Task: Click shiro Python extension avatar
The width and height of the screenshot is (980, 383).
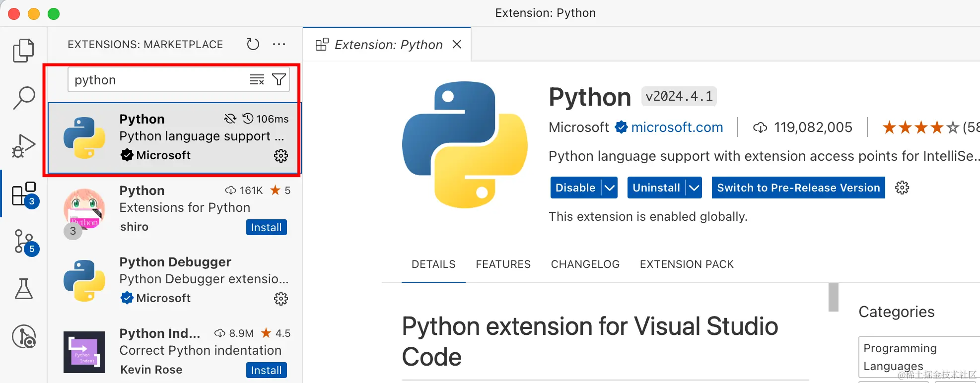Action: coord(84,209)
